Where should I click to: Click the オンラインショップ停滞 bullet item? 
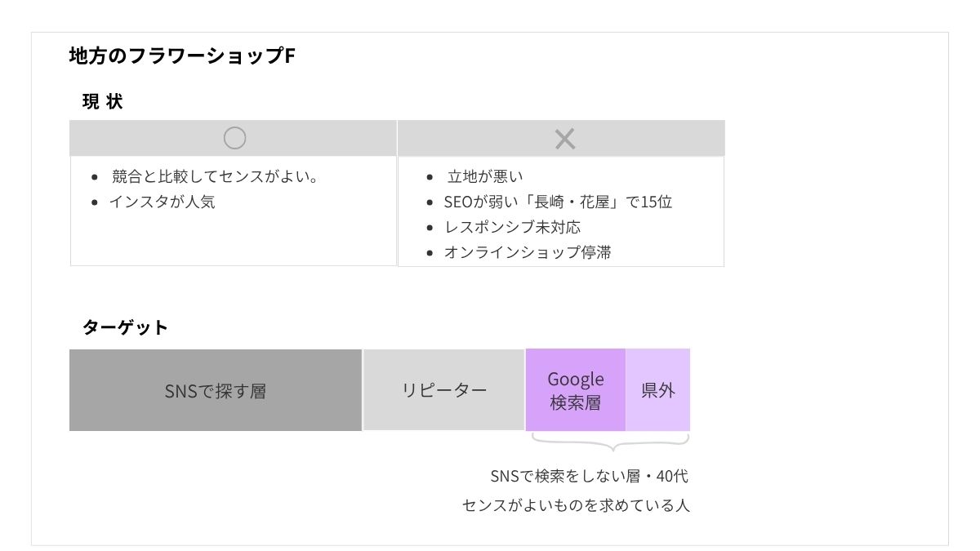pos(528,252)
